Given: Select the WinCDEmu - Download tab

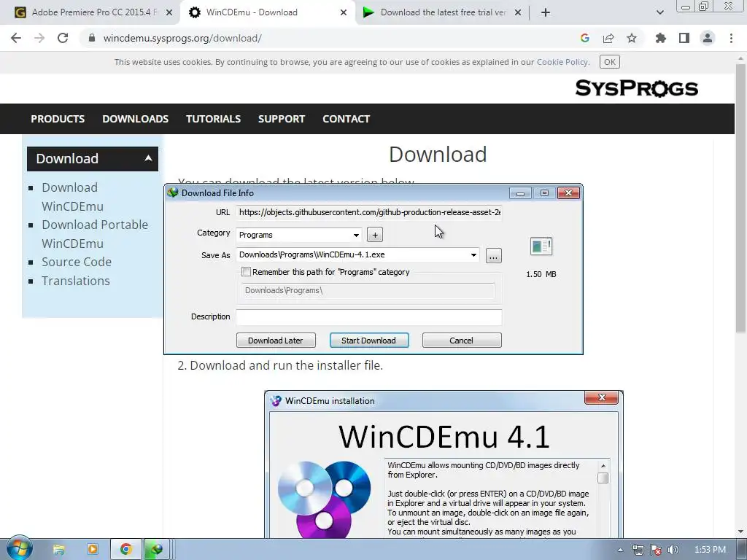Looking at the screenshot, I should 267,12.
